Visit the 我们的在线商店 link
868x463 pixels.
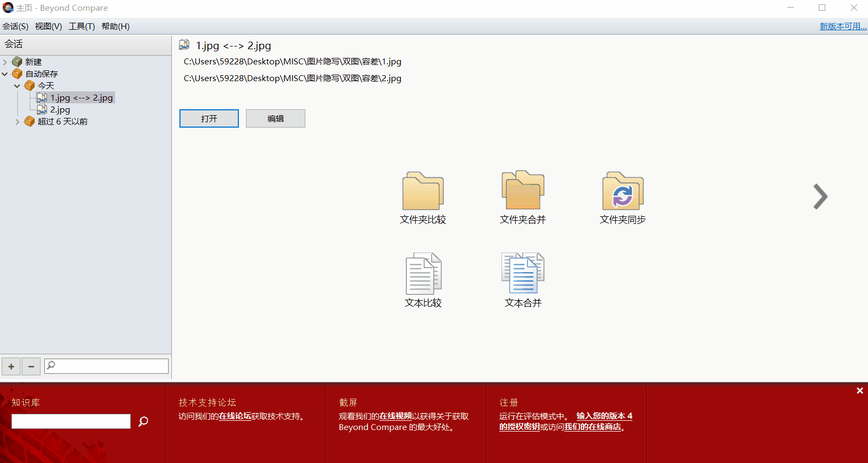point(592,427)
